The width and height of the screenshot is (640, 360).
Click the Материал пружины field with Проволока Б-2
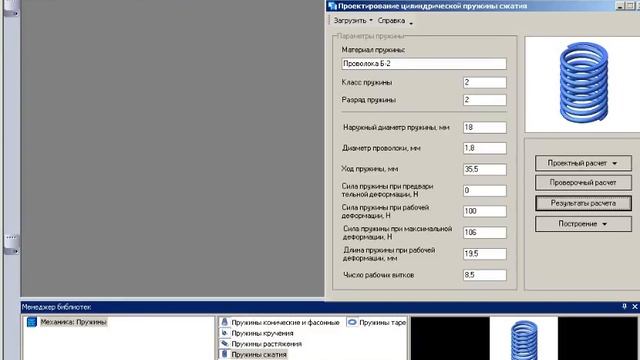coord(424,64)
